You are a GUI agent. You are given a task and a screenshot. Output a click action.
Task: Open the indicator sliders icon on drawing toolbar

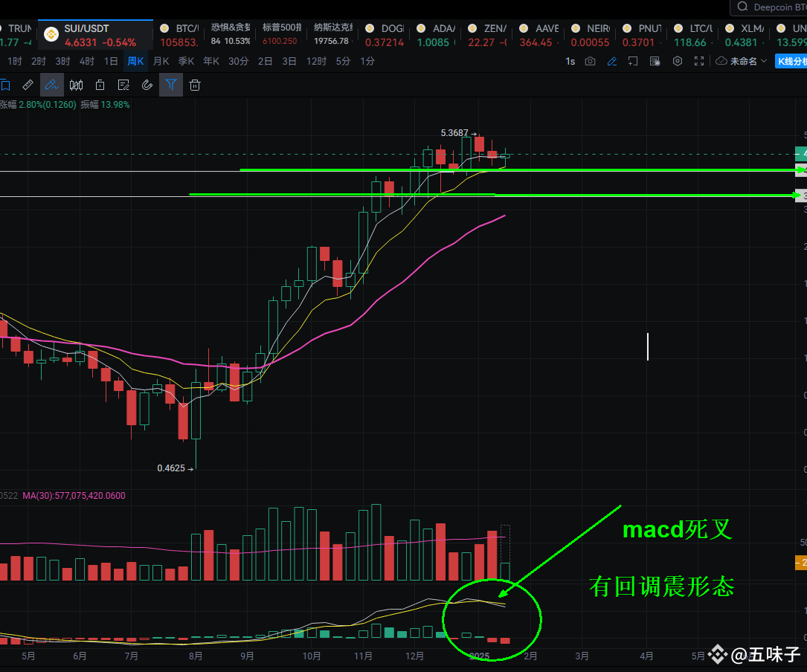(75, 85)
